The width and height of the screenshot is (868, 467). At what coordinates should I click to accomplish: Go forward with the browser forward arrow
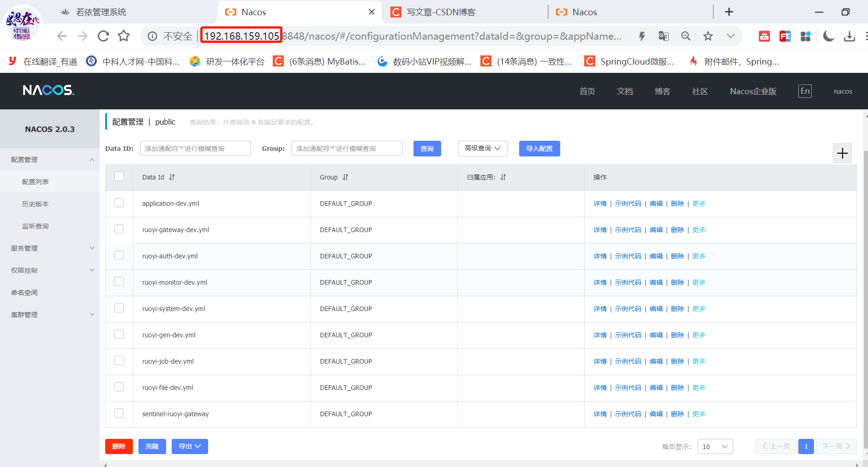[x=83, y=36]
